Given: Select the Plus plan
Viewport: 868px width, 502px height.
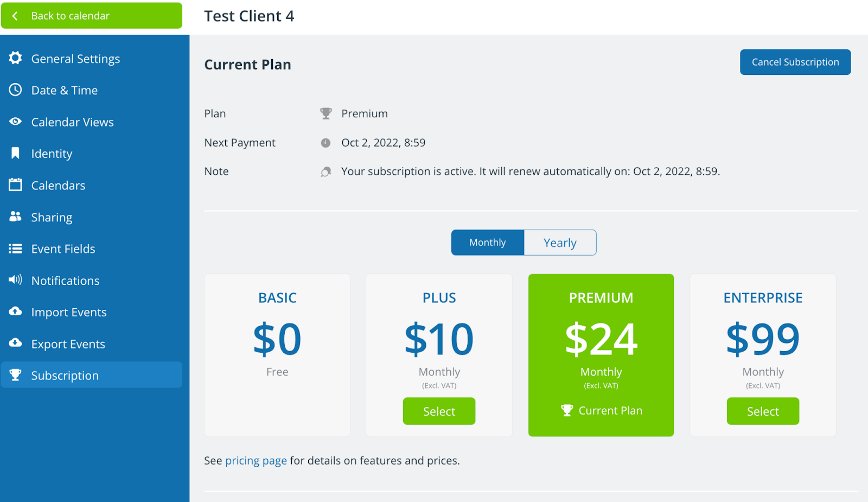Looking at the screenshot, I should 439,411.
